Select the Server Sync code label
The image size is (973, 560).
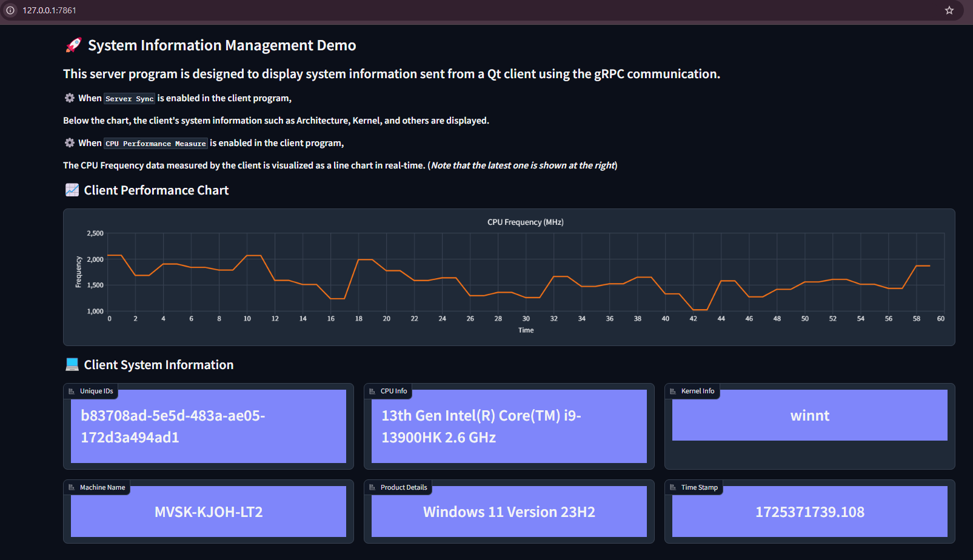[x=129, y=98]
